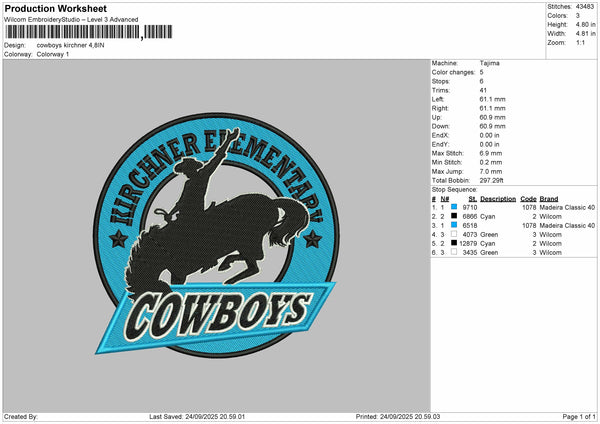Click the 'Trims:' value 41
600x424 pixels.
tap(483, 90)
